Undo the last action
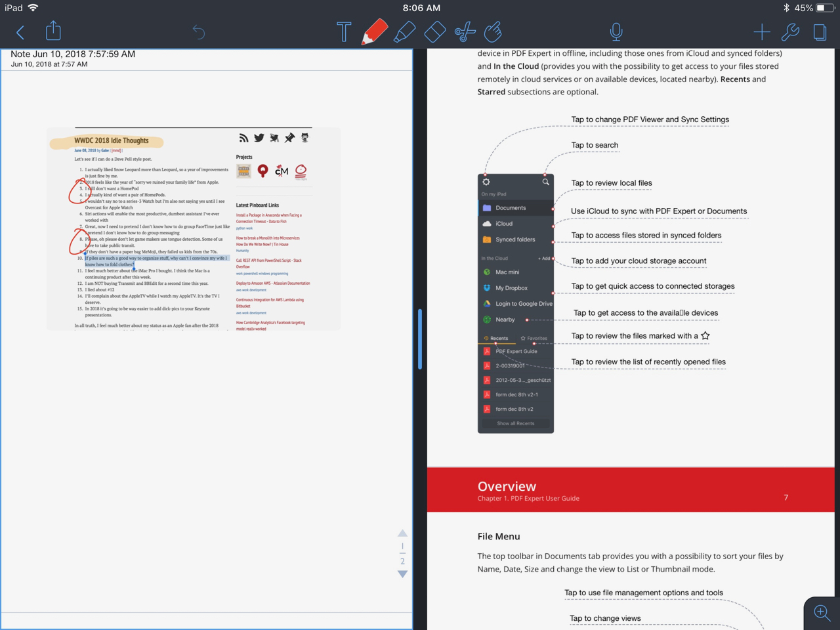The width and height of the screenshot is (840, 630). (x=198, y=31)
